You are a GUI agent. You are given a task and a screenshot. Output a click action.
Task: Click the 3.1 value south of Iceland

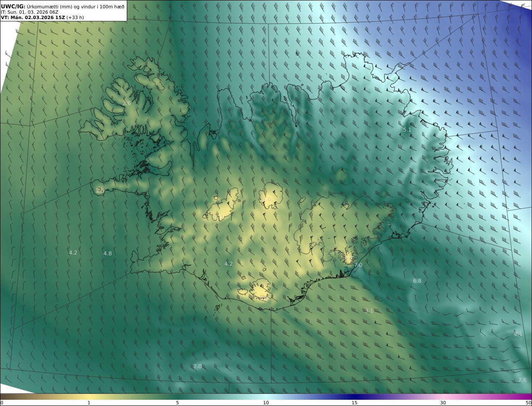(x=369, y=311)
